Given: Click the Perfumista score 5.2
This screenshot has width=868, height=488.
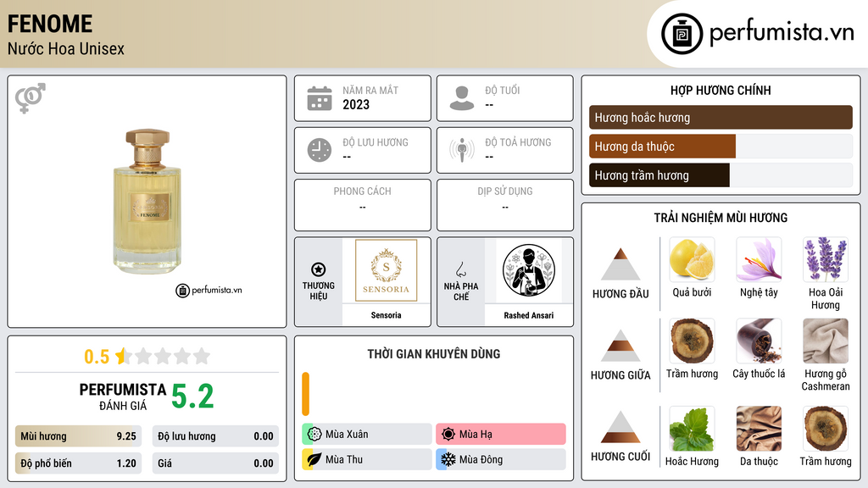Looking at the screenshot, I should (x=192, y=396).
